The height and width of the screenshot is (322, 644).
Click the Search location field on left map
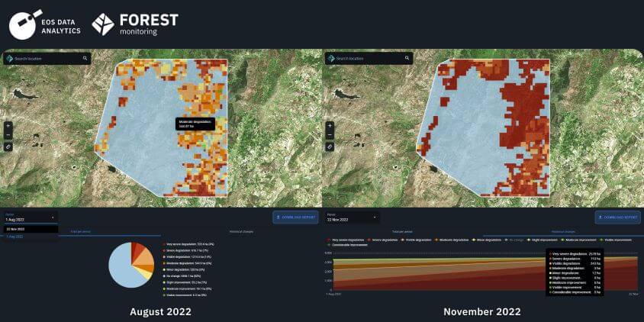pyautogui.click(x=46, y=58)
